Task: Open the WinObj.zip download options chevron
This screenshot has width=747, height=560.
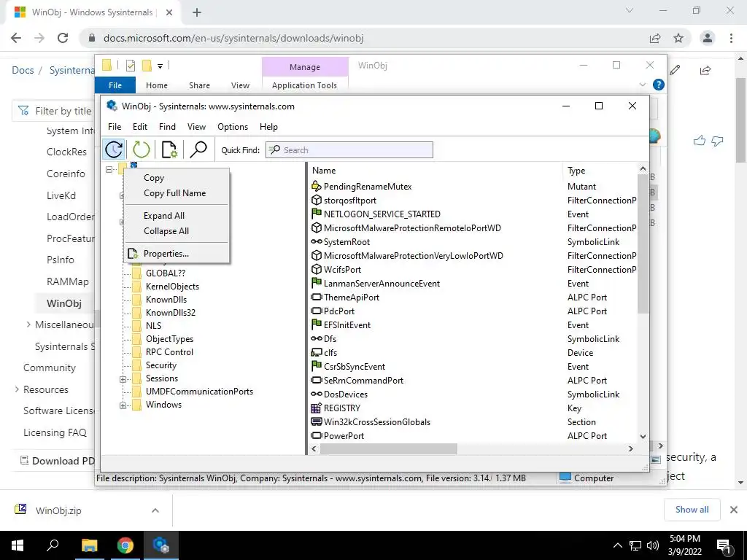Action: (155, 510)
